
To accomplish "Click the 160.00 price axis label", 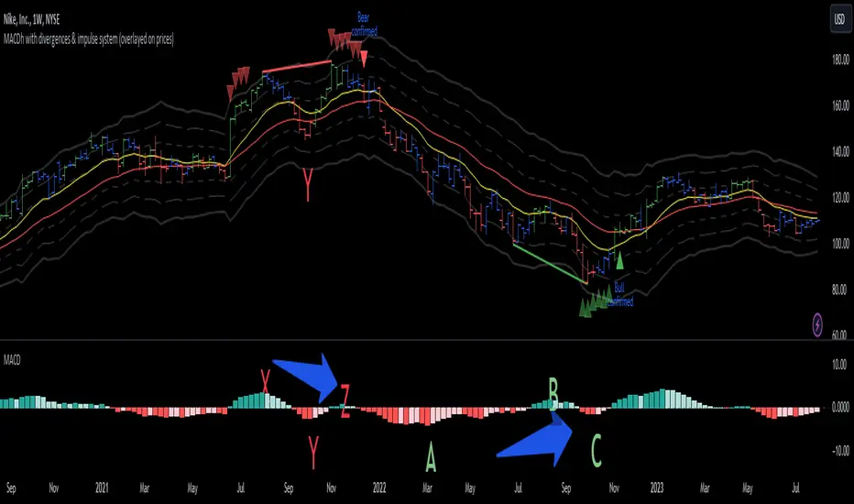I will point(840,105).
